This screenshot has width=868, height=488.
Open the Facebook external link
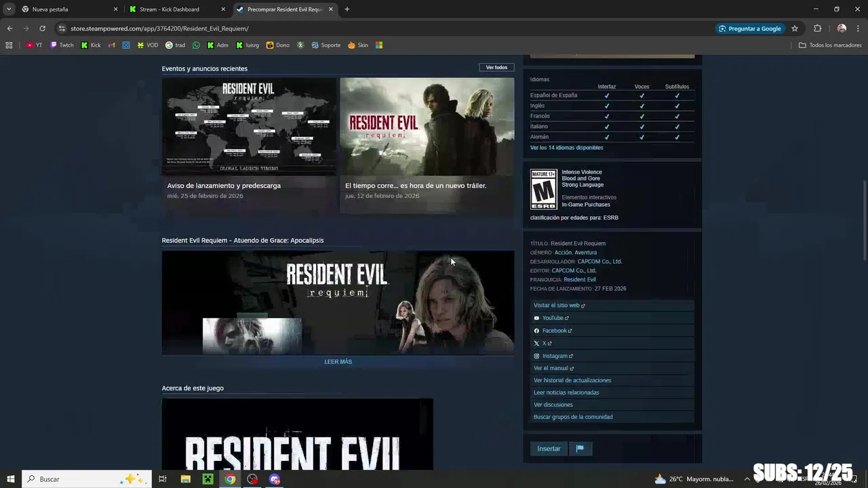tap(553, 331)
